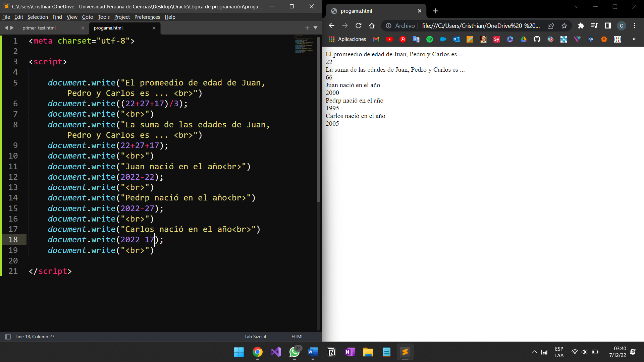Switch to the primer_test.html tab
Viewport: 644px width, 362px height.
pos(39,28)
